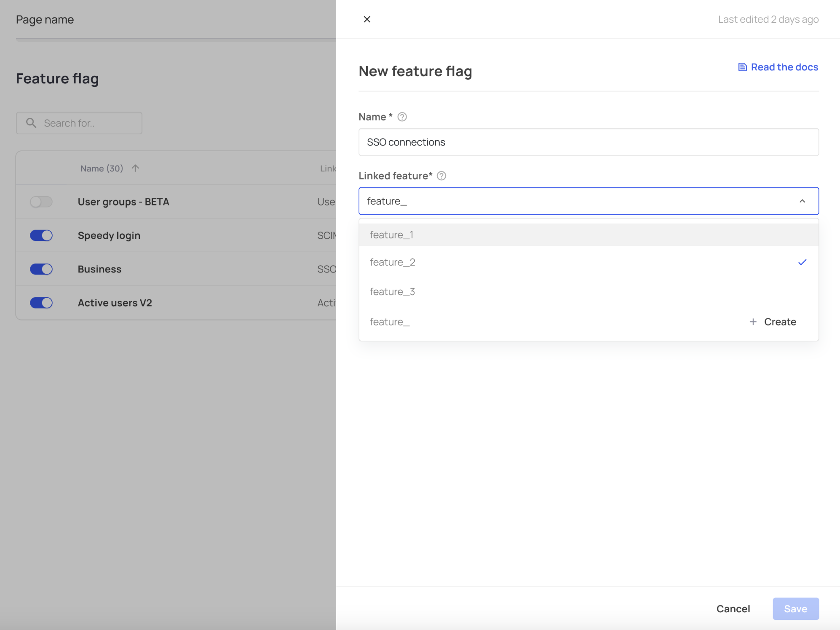
Task: Switch off Active users V2 toggle
Action: 41,303
